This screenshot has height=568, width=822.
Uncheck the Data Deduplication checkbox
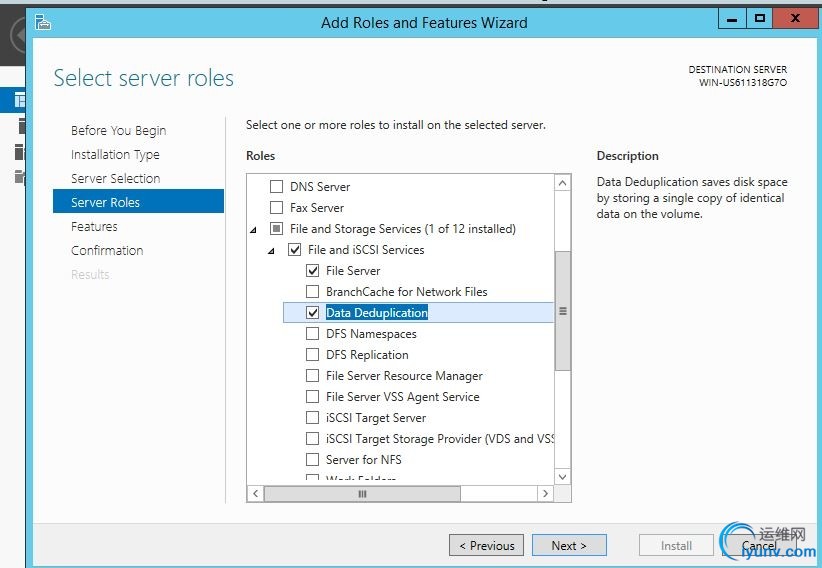click(312, 313)
